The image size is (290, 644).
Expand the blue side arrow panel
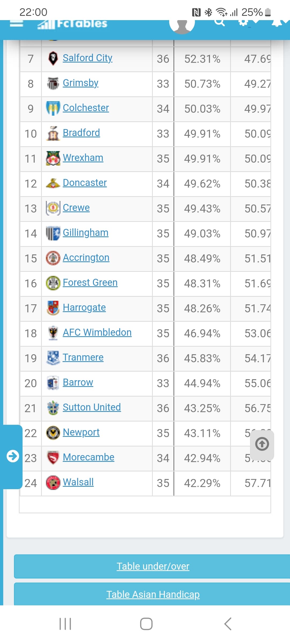[13, 456]
